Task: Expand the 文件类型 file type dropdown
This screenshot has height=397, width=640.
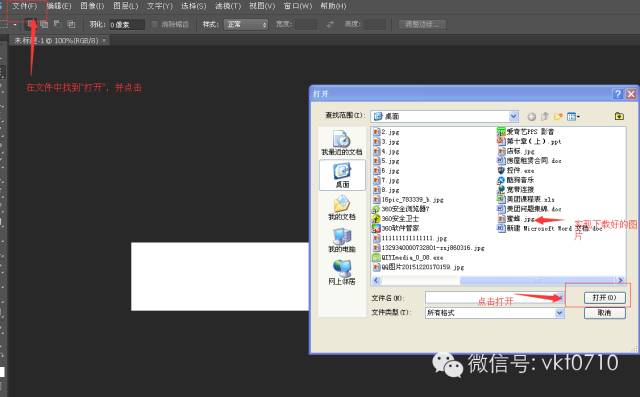Action: click(x=559, y=313)
